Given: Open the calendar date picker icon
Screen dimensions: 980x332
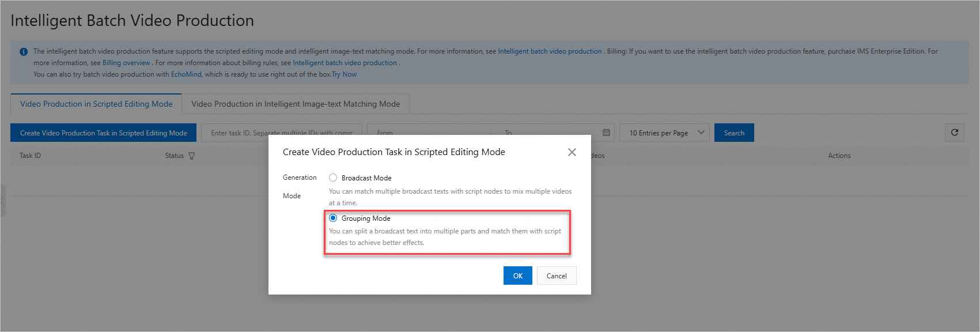Looking at the screenshot, I should coord(606,133).
